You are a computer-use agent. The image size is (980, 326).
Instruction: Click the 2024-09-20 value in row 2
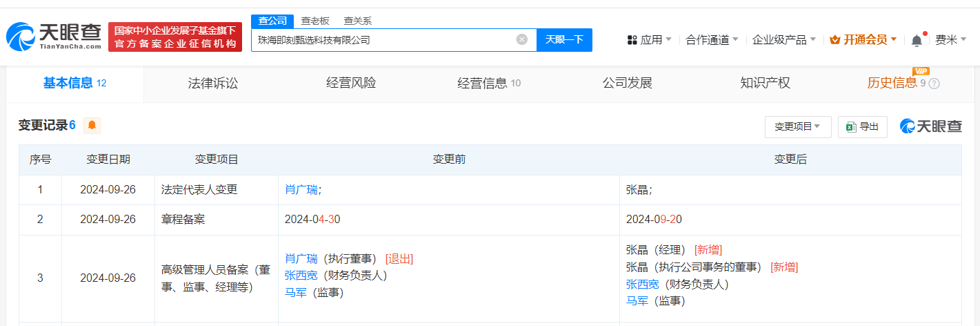pyautogui.click(x=654, y=220)
